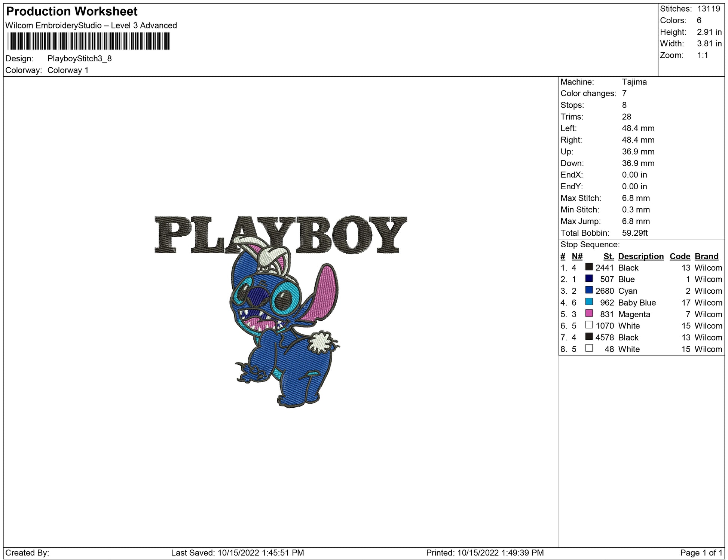
Task: Click the White swatch in stop 6
Action: click(589, 325)
